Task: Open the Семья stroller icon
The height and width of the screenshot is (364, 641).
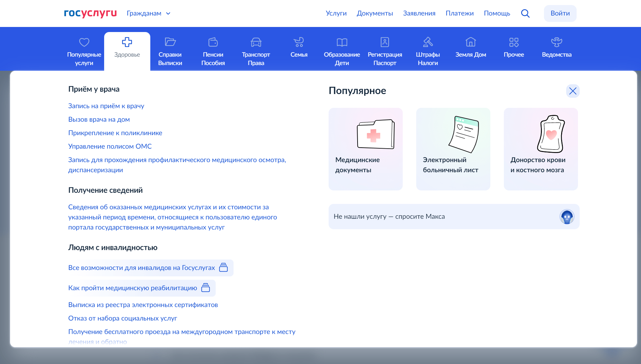Action: coord(299,42)
